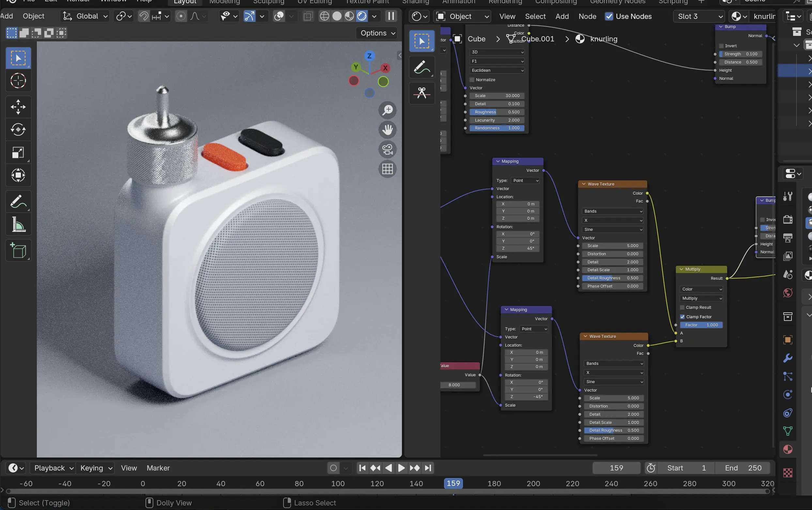
Task: Jump to previous keyframe button
Action: (x=375, y=468)
